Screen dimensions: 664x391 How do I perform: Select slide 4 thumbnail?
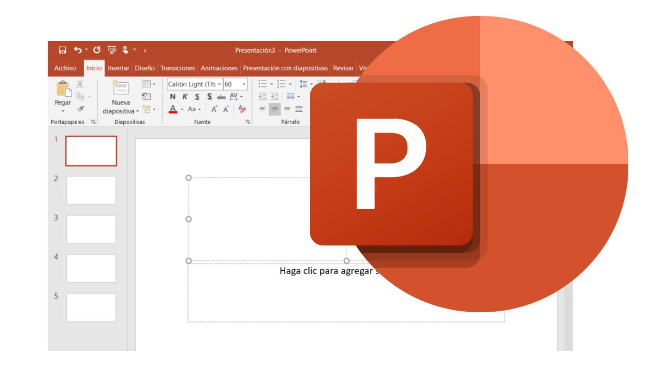tap(91, 268)
